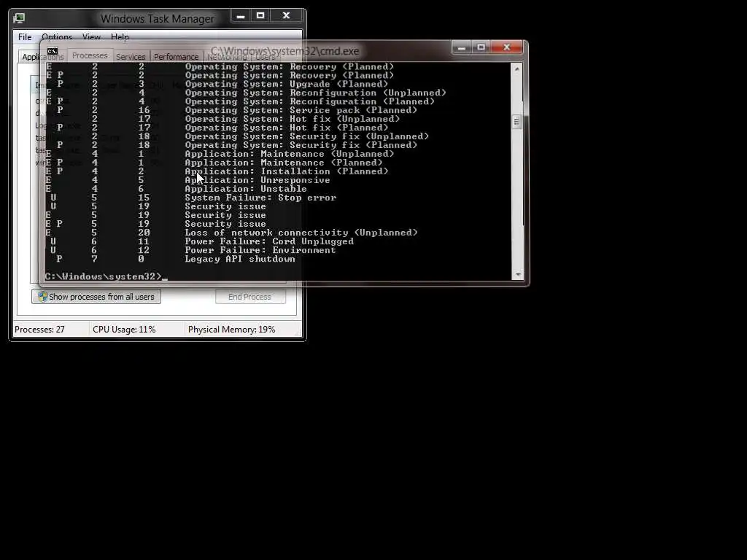Viewport: 747px width, 560px height.
Task: Click 'Operating System: Security fix (Unplanned)' line
Action: [x=307, y=136]
